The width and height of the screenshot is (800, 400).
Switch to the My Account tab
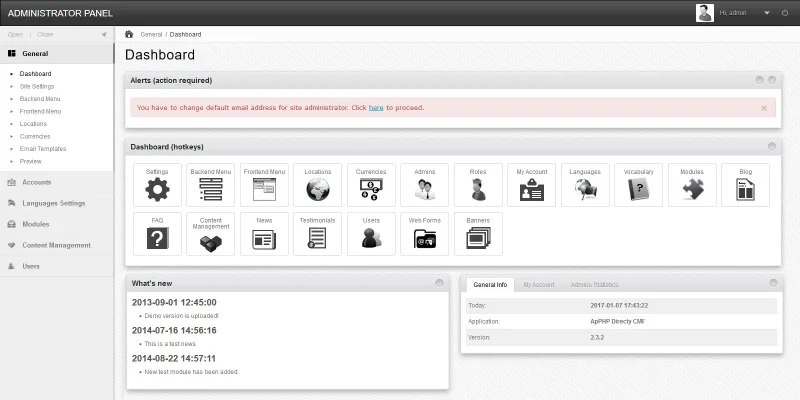tap(539, 285)
